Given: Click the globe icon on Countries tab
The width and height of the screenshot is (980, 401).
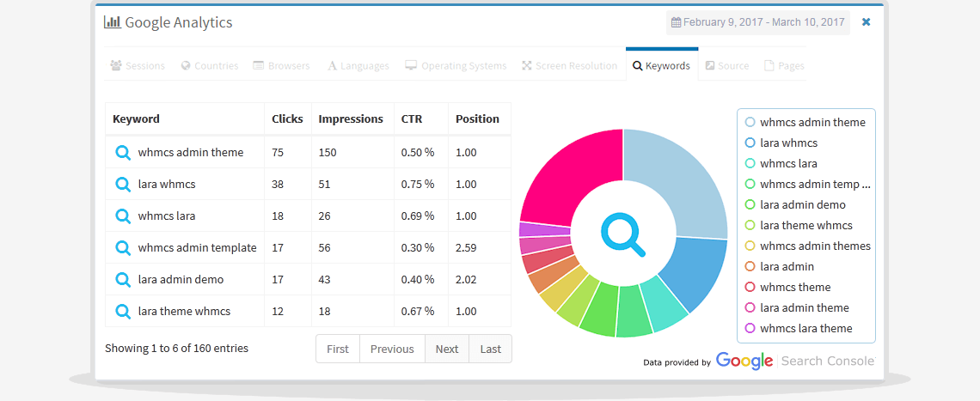Looking at the screenshot, I should coord(186,65).
